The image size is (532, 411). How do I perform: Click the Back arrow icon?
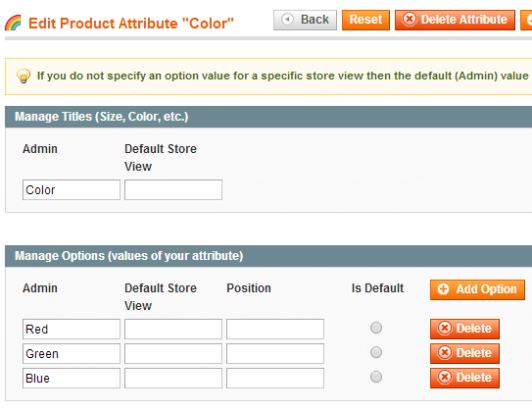point(287,20)
